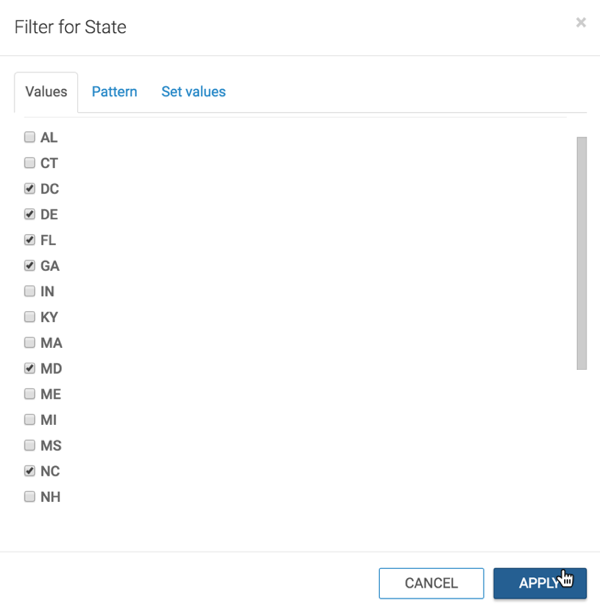The image size is (600, 614).
Task: Uncheck the FL checkbox
Action: point(29,240)
